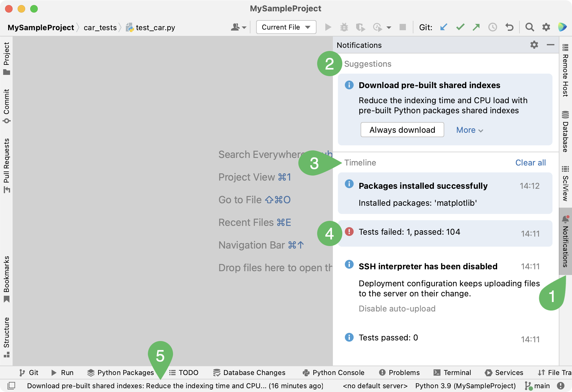This screenshot has height=392, width=572.
Task: Clear all Timeline notifications
Action: (x=530, y=162)
